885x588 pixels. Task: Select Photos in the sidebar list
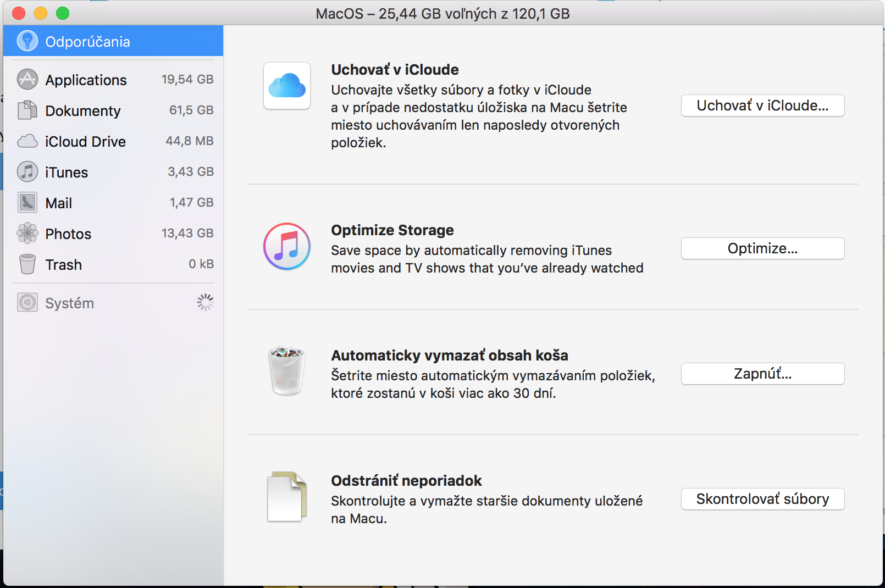click(113, 234)
